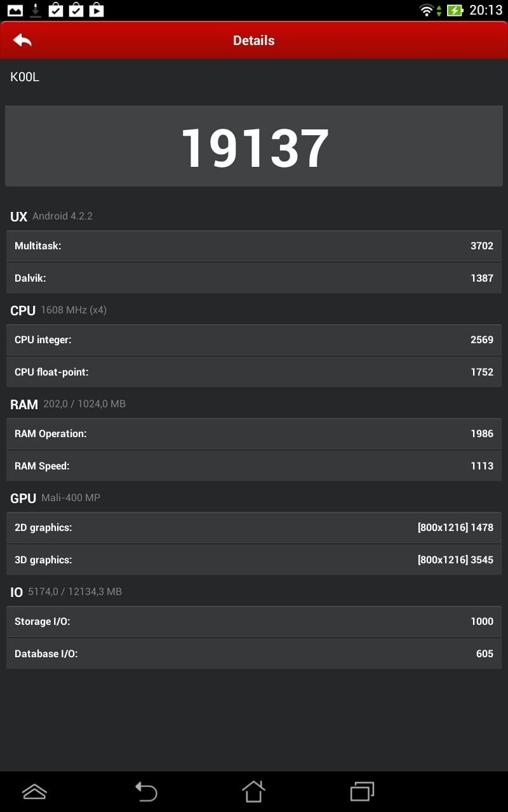The image size is (508, 812).
Task: Tap the battery charging icon
Action: (x=455, y=10)
